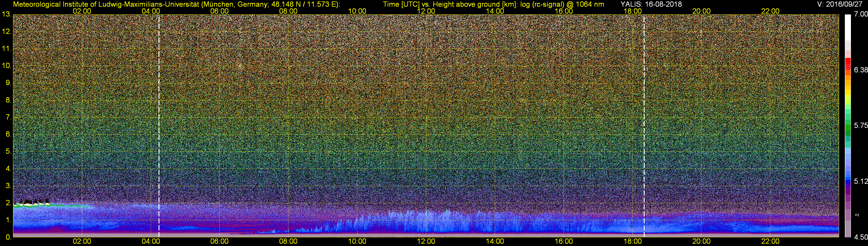Click the 4 km height axis label
This screenshot has height=246, width=868.
pos(8,169)
